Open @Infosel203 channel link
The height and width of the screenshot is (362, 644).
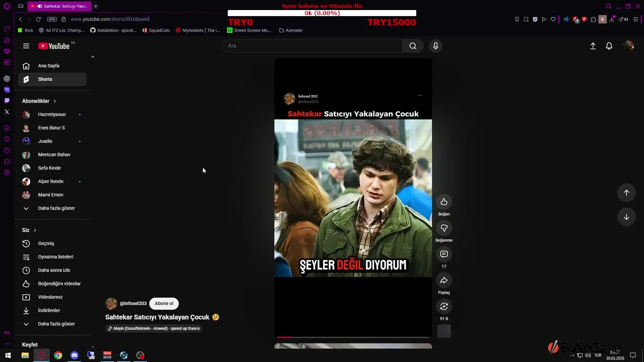[x=133, y=303]
